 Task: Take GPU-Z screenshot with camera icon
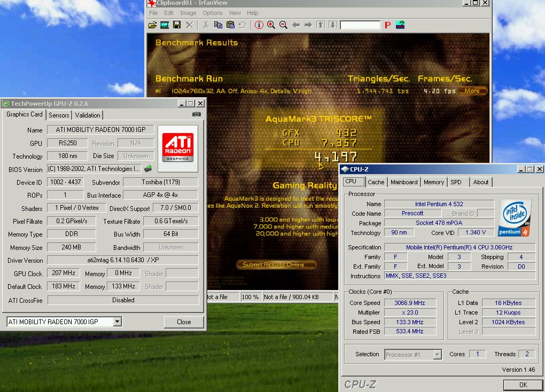point(197,114)
